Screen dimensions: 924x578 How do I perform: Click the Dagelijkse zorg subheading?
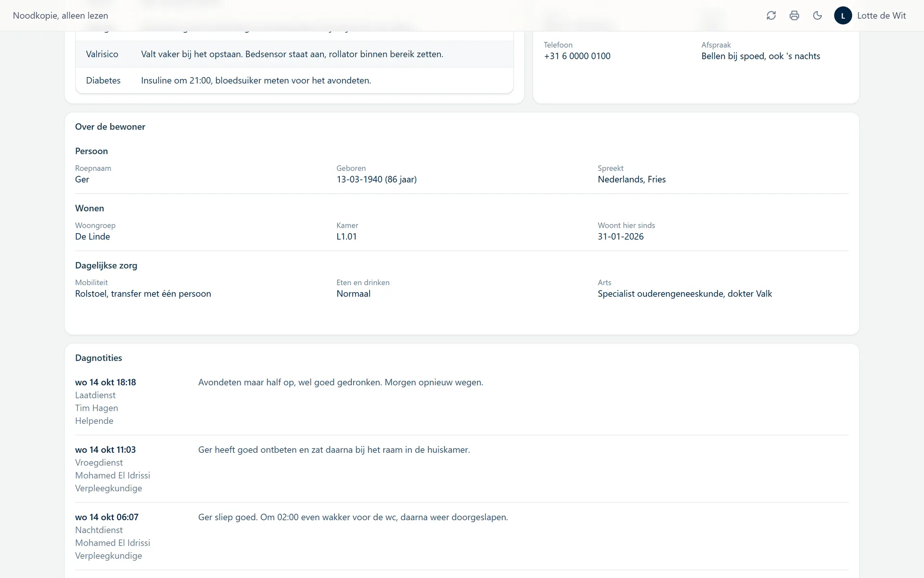(106, 265)
